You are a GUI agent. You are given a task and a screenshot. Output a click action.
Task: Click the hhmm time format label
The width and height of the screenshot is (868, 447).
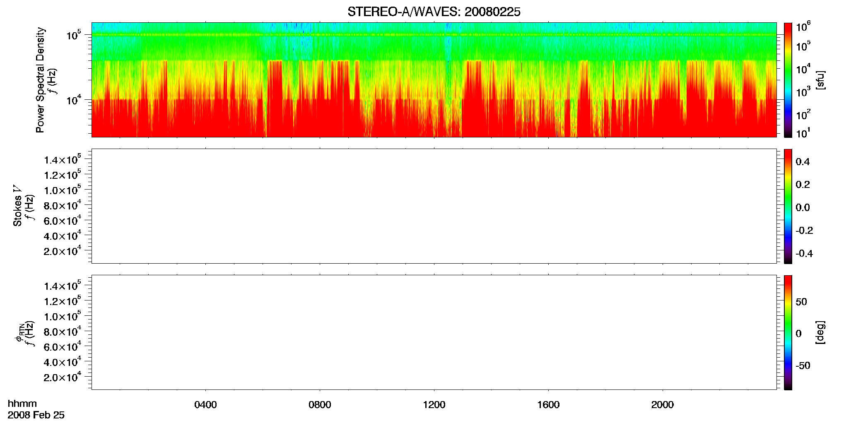coord(22,404)
